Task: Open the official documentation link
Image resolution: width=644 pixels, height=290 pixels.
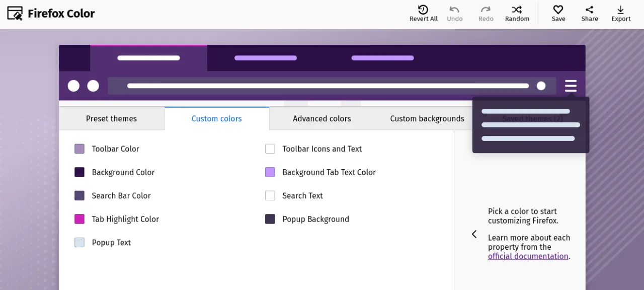Action: pyautogui.click(x=528, y=256)
